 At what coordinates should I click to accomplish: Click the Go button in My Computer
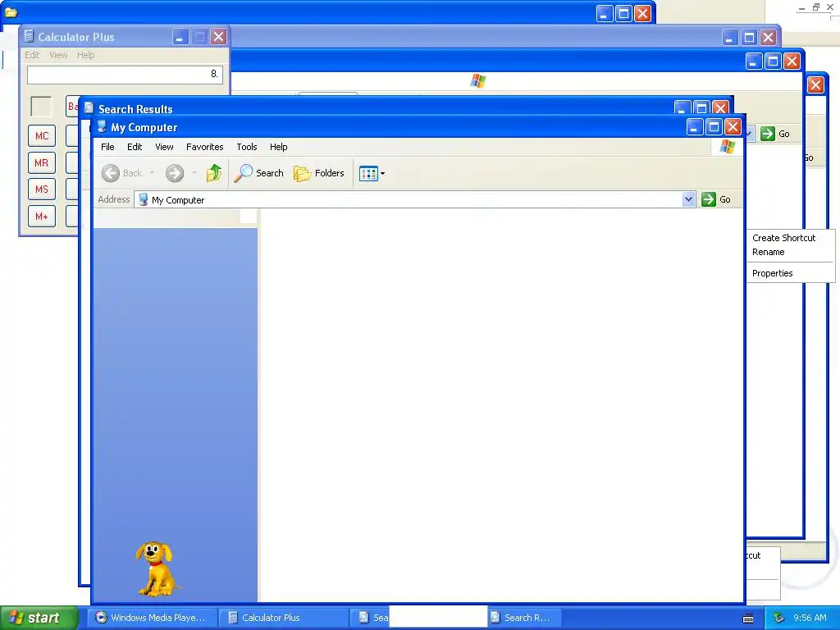coord(716,199)
